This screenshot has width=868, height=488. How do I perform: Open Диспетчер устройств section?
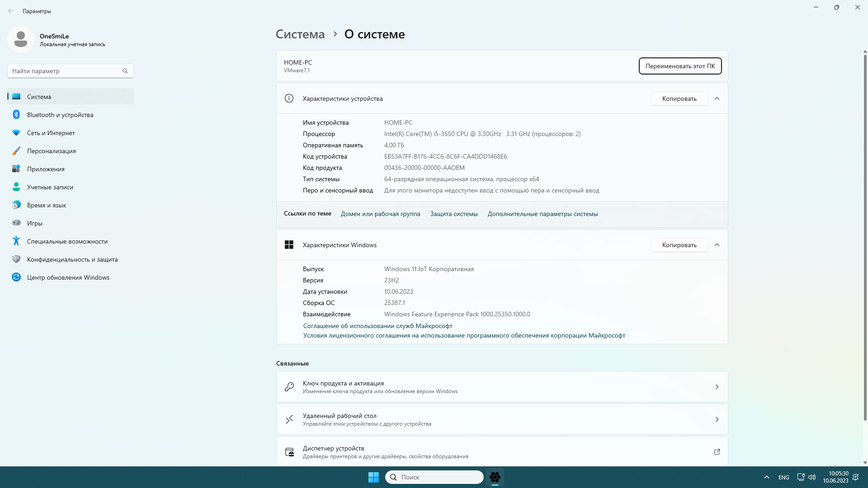click(x=502, y=452)
